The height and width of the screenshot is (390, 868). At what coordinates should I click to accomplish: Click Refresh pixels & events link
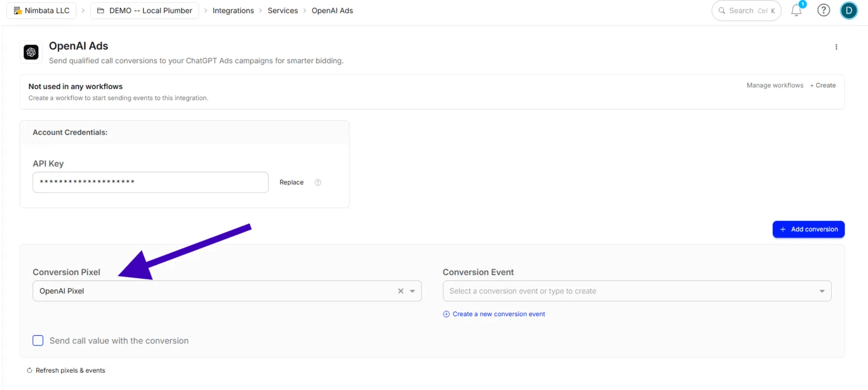(71, 370)
